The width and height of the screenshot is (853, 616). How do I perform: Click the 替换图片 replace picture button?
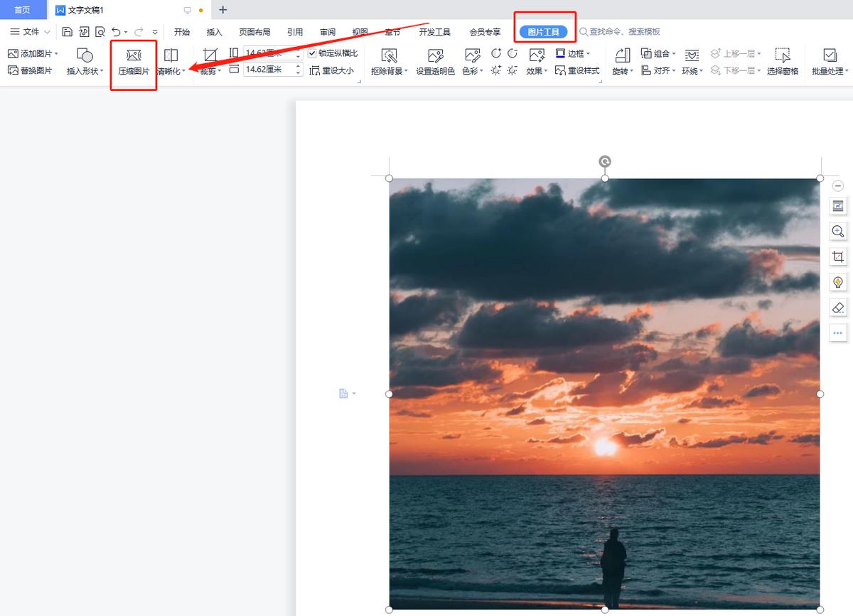pos(30,70)
